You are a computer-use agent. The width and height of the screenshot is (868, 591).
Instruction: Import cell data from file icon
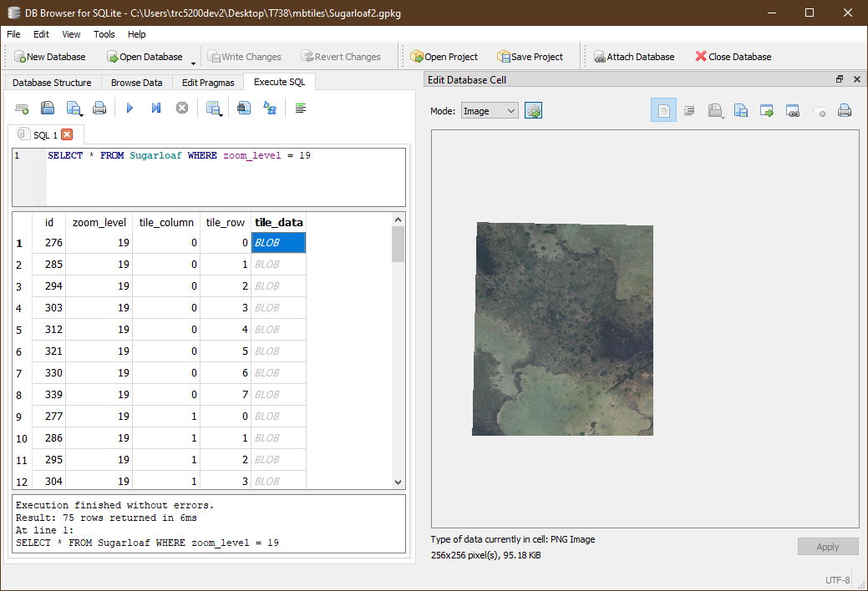pyautogui.click(x=715, y=110)
